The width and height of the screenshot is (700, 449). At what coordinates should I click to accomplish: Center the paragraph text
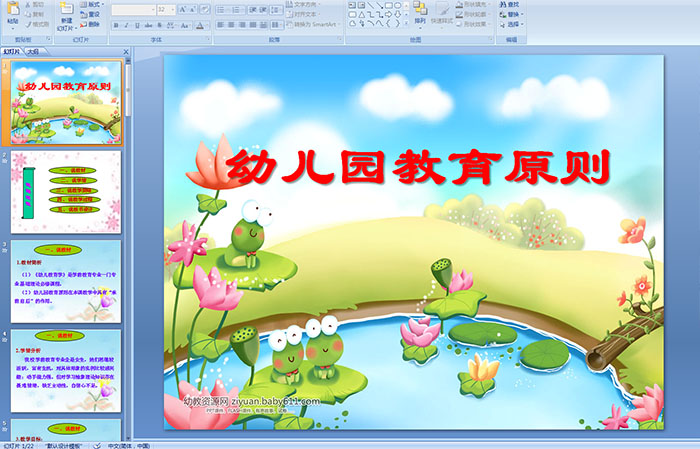231,25
